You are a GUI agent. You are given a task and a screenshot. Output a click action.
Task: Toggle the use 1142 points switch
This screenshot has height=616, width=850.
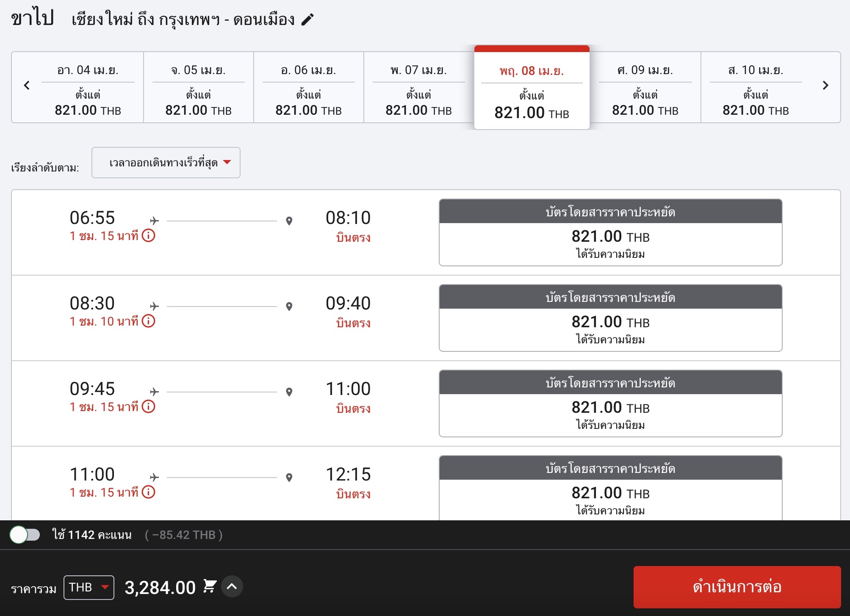[x=25, y=535]
